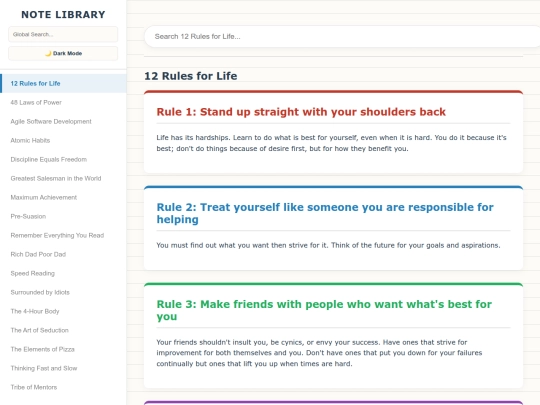The width and height of the screenshot is (540, 405).
Task: Click the NOTE LIBRARY title
Action: tap(63, 14)
